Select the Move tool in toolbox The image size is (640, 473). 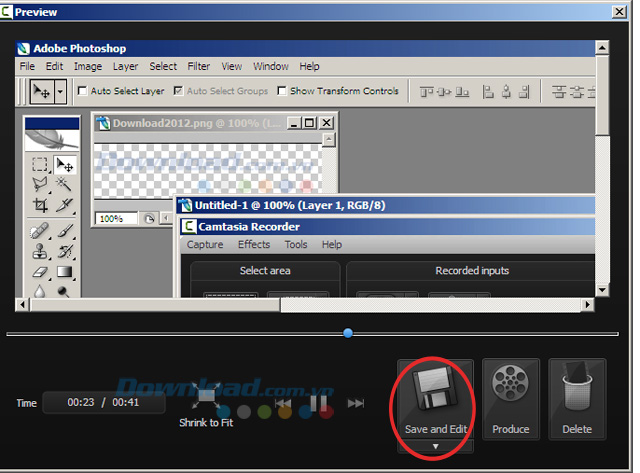point(65,165)
